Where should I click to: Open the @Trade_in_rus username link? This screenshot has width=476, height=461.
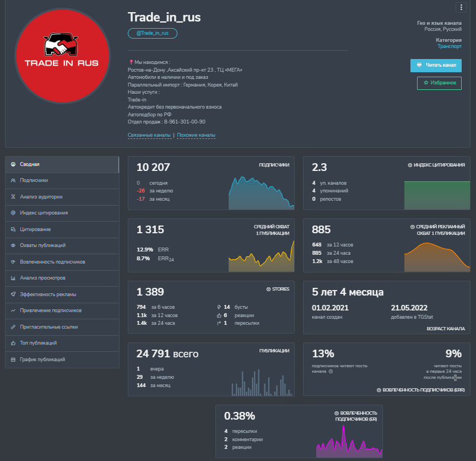click(x=153, y=34)
